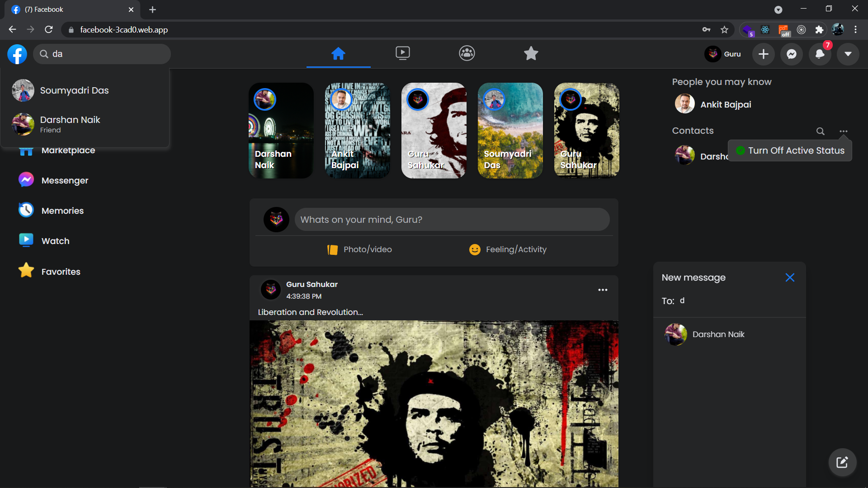The width and height of the screenshot is (868, 488).
Task: Reload the browser page
Action: point(49,30)
